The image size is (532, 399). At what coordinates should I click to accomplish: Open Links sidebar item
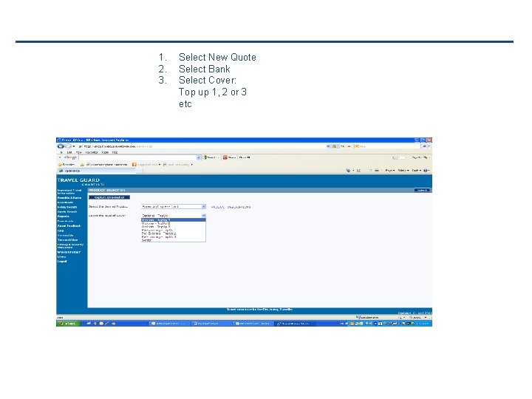(61, 257)
